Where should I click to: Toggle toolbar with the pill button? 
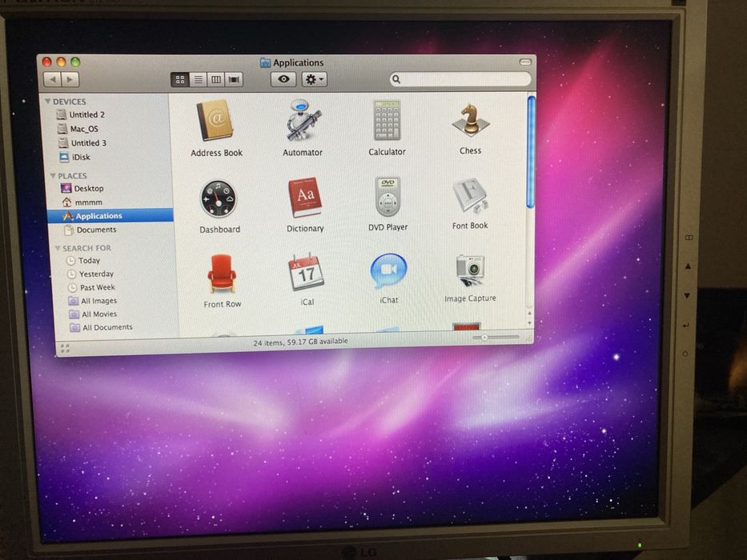525,62
